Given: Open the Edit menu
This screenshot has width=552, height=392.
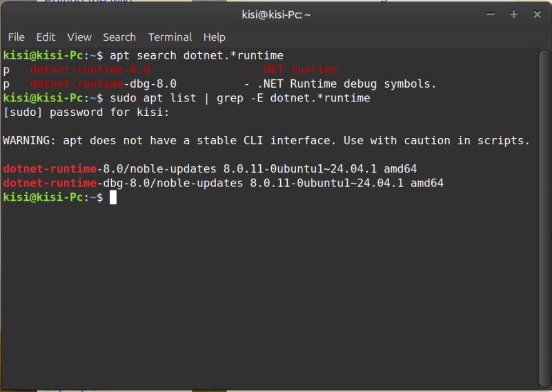Looking at the screenshot, I should click(x=46, y=37).
